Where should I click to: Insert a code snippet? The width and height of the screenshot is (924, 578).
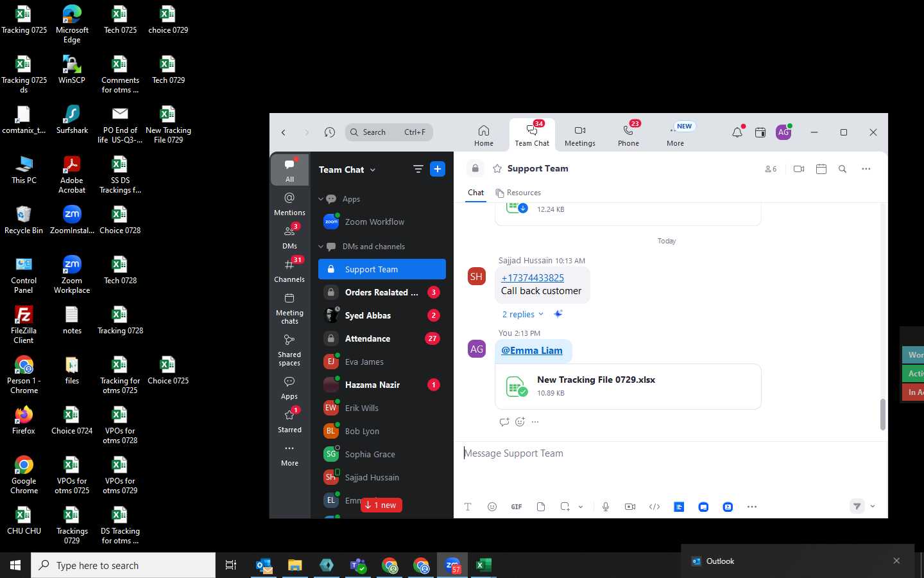point(654,507)
